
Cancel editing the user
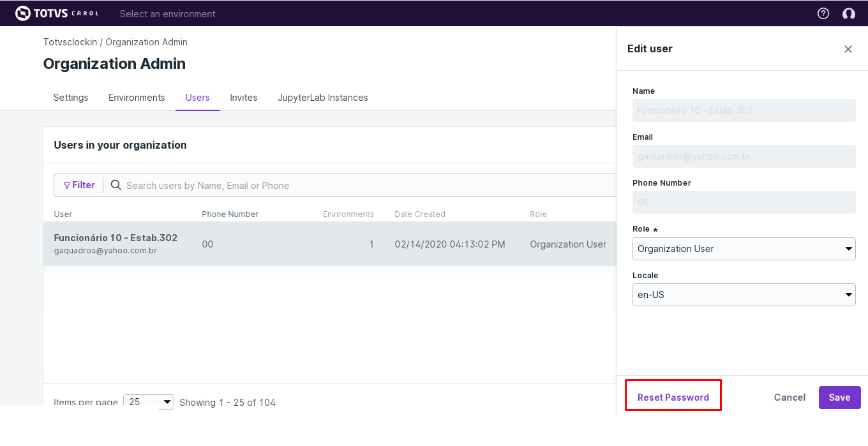click(x=789, y=397)
